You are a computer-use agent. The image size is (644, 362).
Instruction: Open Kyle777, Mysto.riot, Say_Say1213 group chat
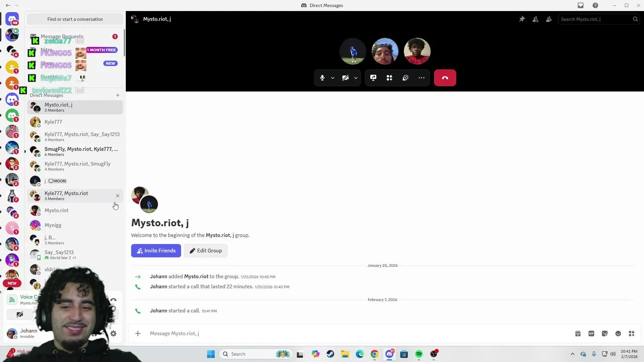75,136
